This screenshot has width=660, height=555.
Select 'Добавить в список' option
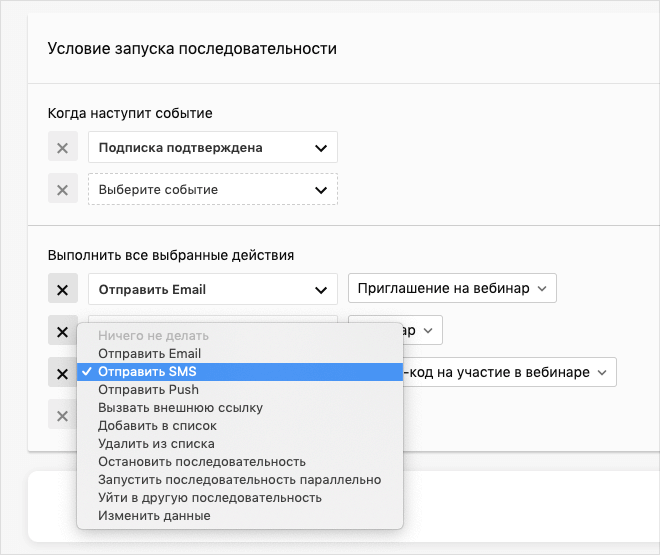click(x=240, y=426)
